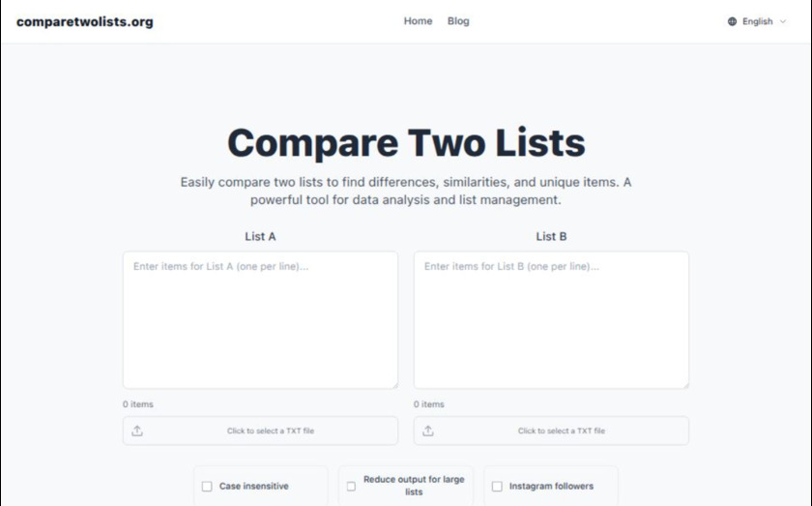This screenshot has height=506, width=812.
Task: Click the comparetwolists.org logo link
Action: click(x=85, y=21)
